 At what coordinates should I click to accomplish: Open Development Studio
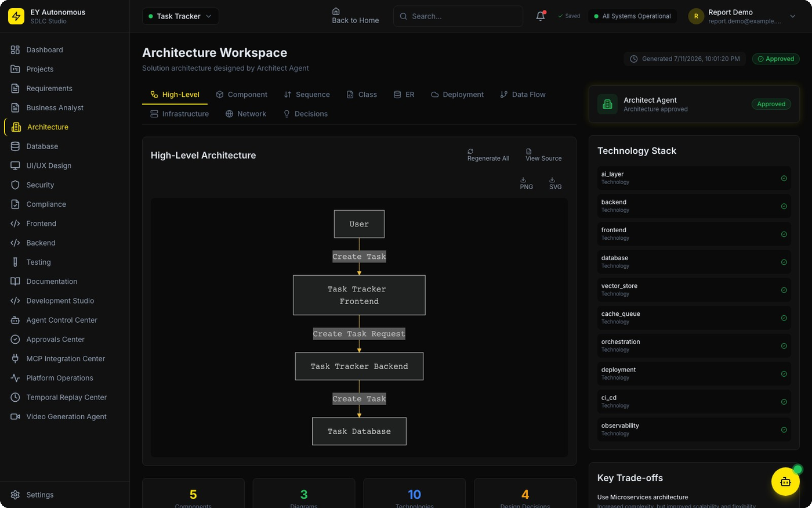64,301
